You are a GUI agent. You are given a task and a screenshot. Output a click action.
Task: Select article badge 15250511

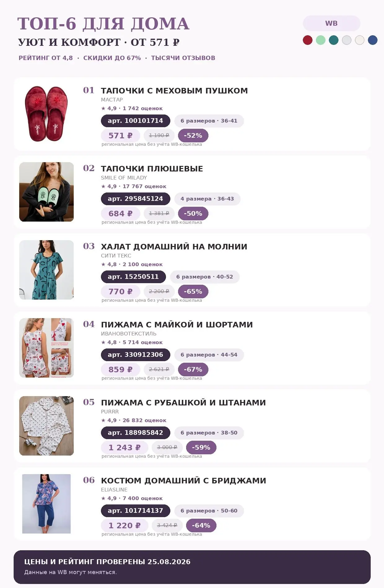(133, 277)
